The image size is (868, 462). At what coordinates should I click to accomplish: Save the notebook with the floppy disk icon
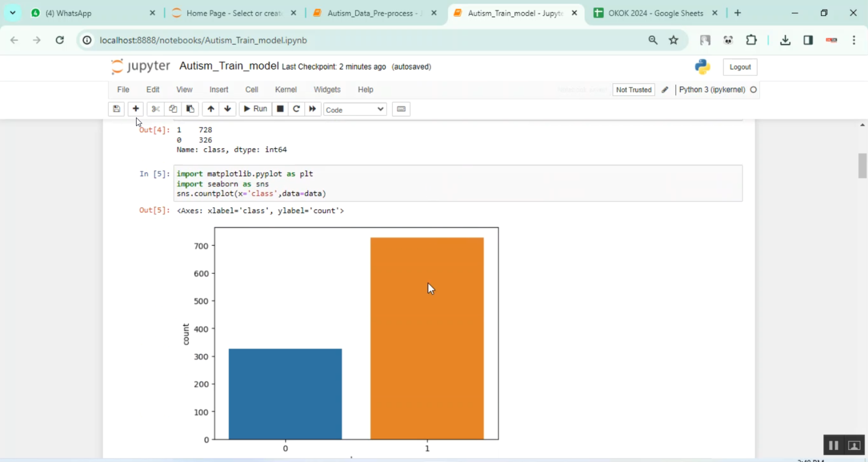tap(116, 109)
